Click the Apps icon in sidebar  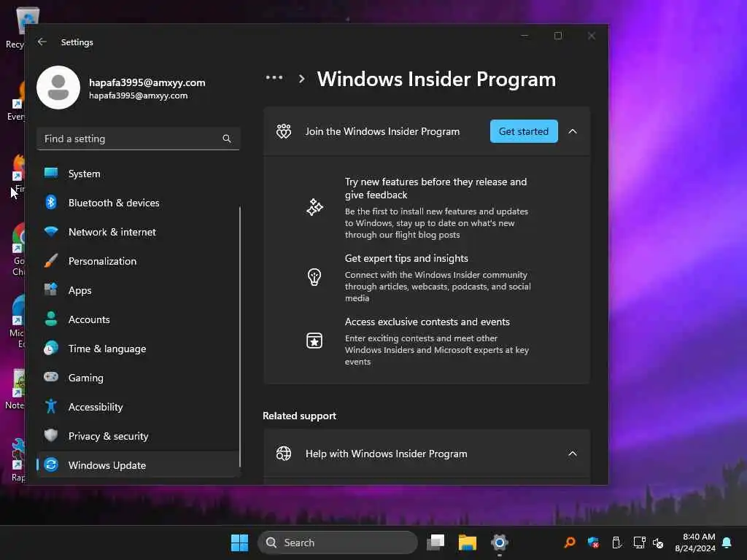pyautogui.click(x=51, y=289)
